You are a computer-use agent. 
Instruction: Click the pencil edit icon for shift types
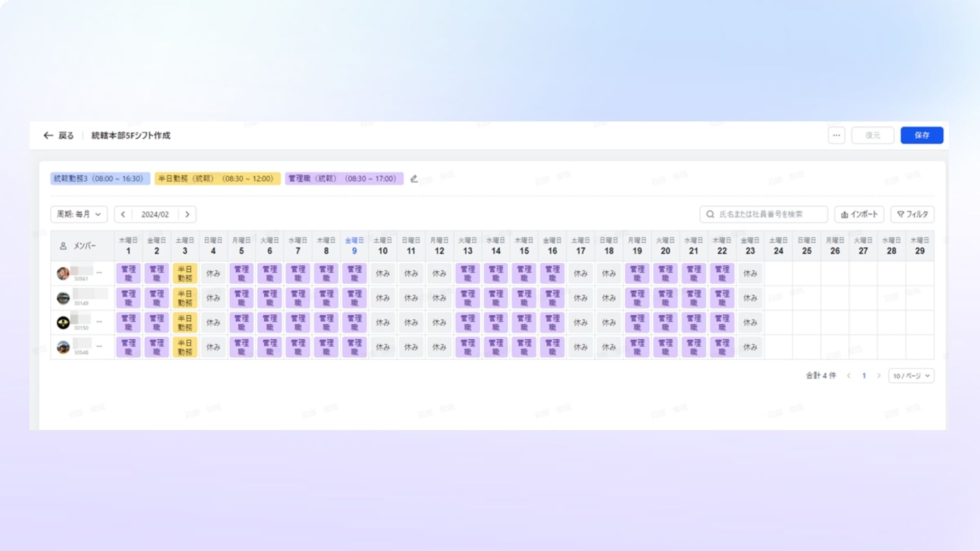click(414, 179)
